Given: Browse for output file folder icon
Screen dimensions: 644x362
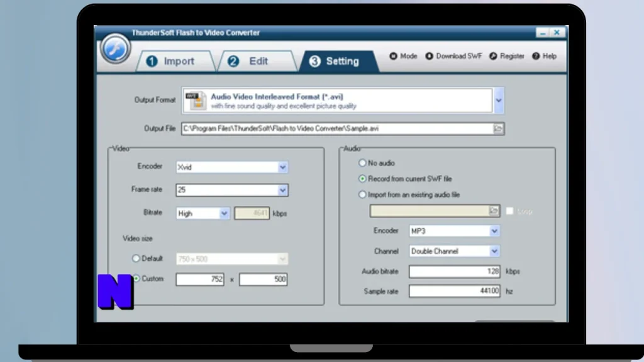Looking at the screenshot, I should (x=498, y=129).
